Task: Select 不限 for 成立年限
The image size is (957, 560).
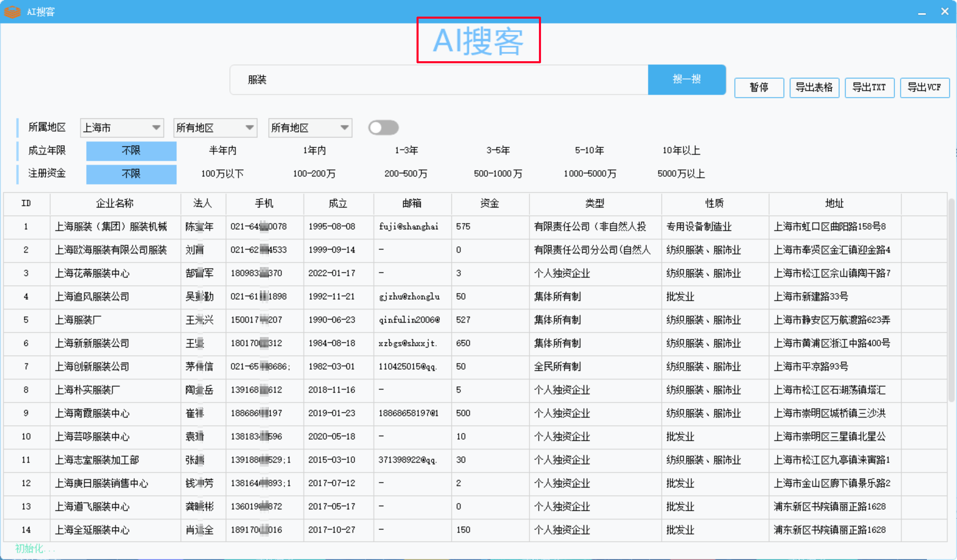Action: pos(131,150)
